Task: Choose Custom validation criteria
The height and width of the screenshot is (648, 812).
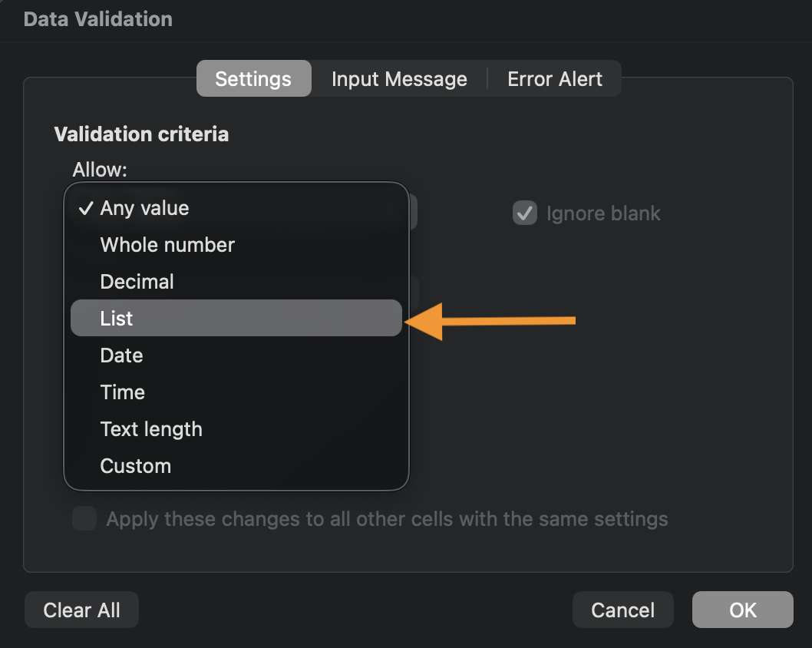Action: coord(136,466)
